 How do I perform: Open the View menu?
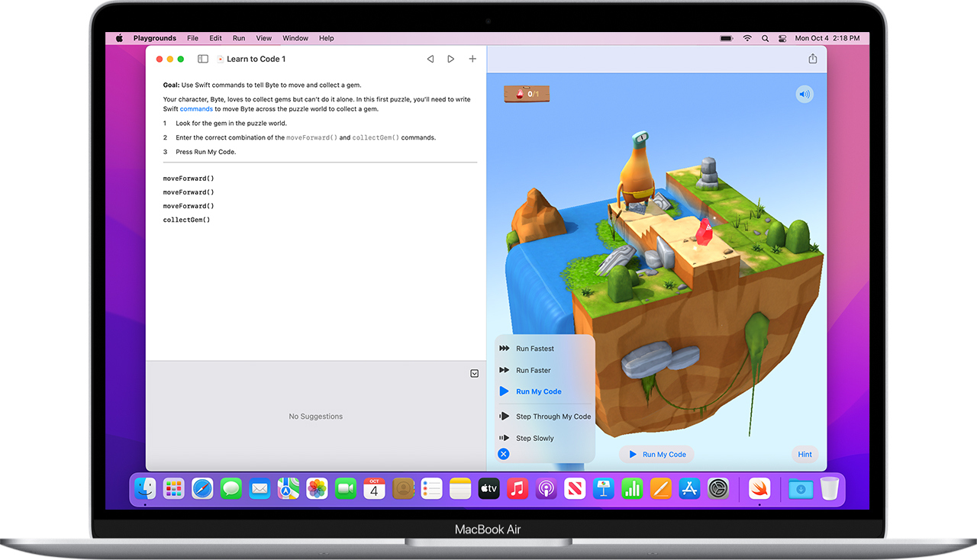pyautogui.click(x=264, y=38)
